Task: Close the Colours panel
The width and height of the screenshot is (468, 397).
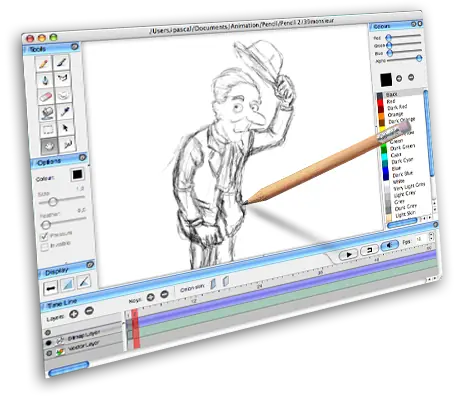Action: coord(420,24)
